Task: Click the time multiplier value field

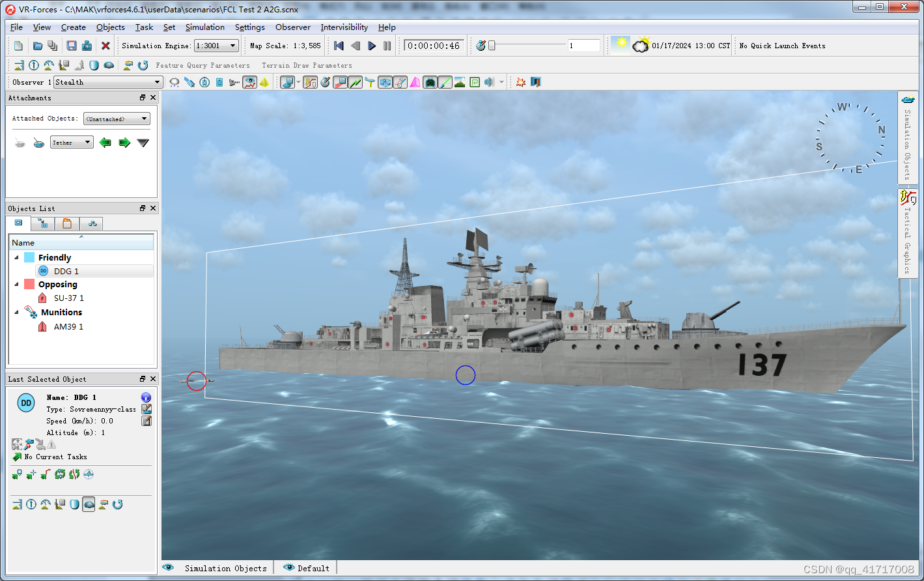Action: tap(583, 46)
